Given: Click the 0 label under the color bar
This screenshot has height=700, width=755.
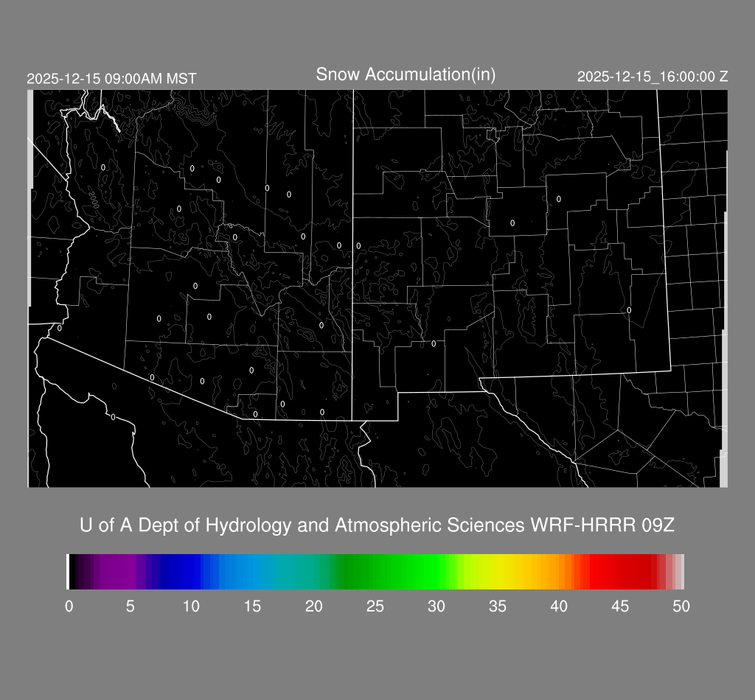Looking at the screenshot, I should [x=69, y=606].
